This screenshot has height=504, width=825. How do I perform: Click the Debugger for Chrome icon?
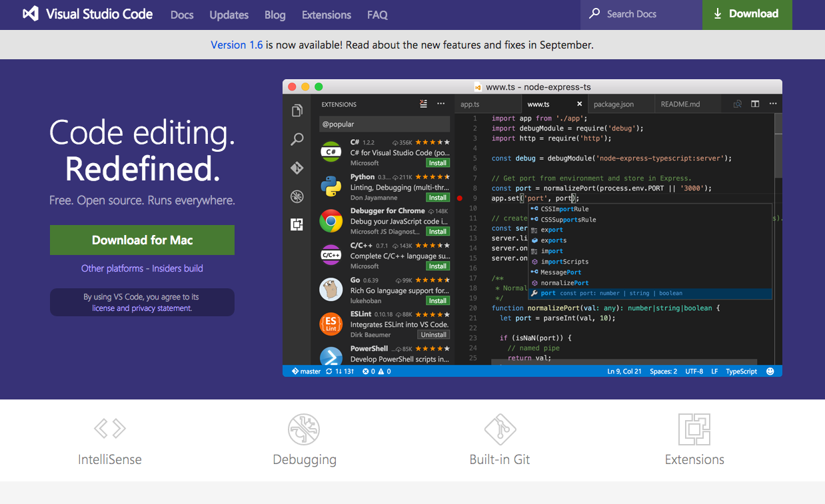click(331, 221)
